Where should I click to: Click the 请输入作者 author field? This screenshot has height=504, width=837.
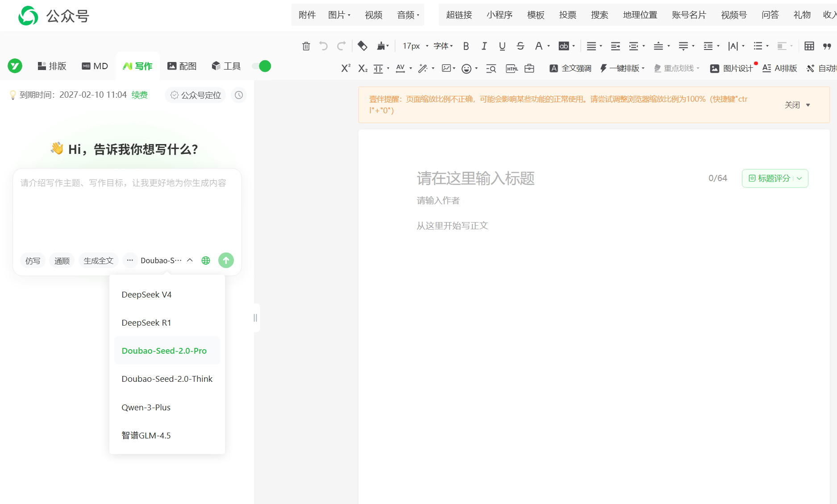438,201
